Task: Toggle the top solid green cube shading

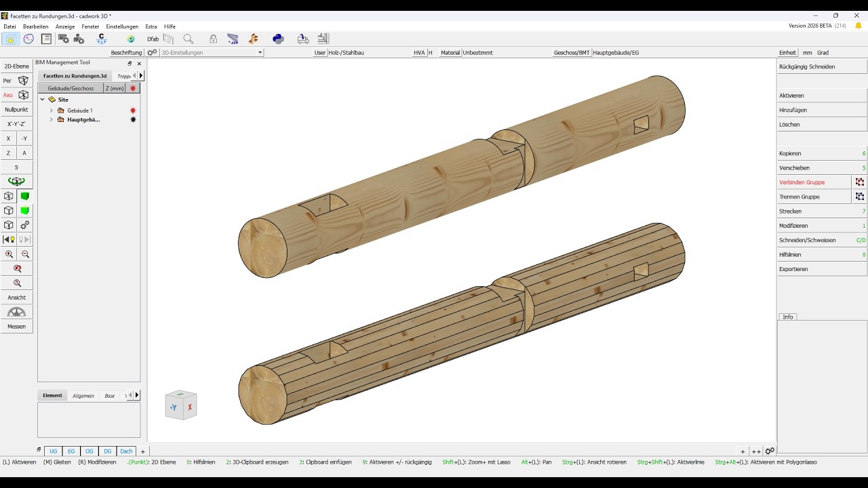Action: pyautogui.click(x=25, y=197)
